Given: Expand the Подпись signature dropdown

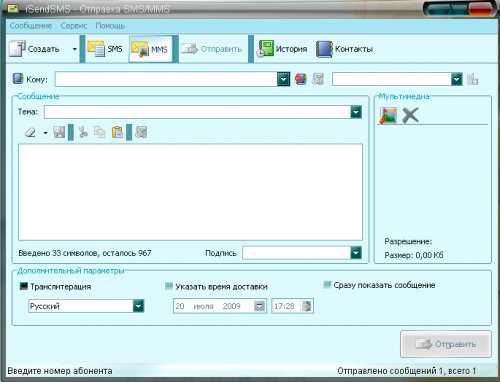Looking at the screenshot, I should tap(356, 253).
